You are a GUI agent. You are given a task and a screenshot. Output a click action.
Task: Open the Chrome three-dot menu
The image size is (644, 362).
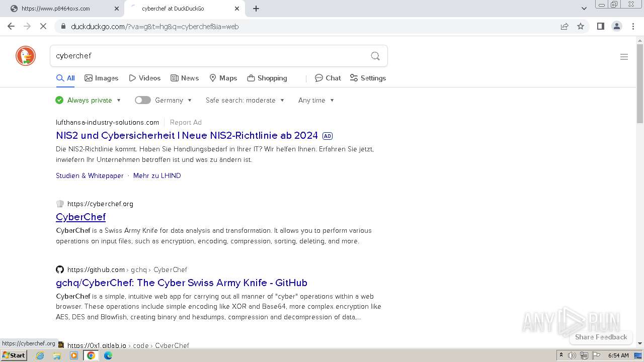tap(633, 26)
